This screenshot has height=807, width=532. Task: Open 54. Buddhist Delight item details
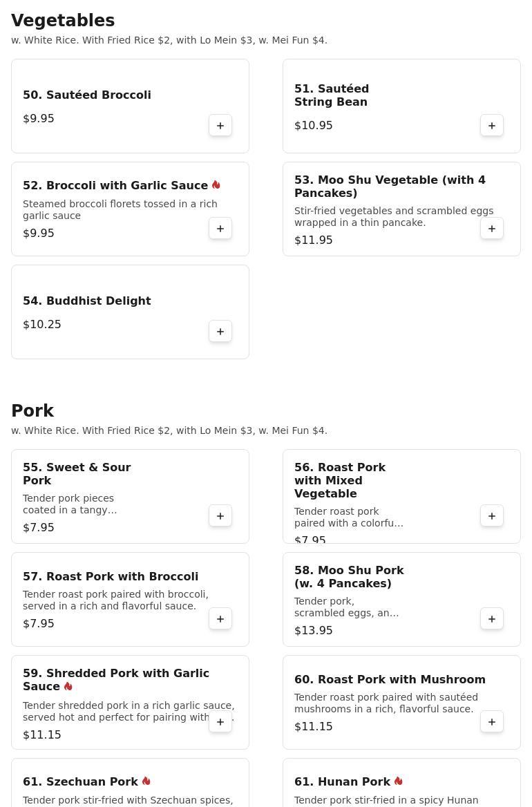click(87, 301)
